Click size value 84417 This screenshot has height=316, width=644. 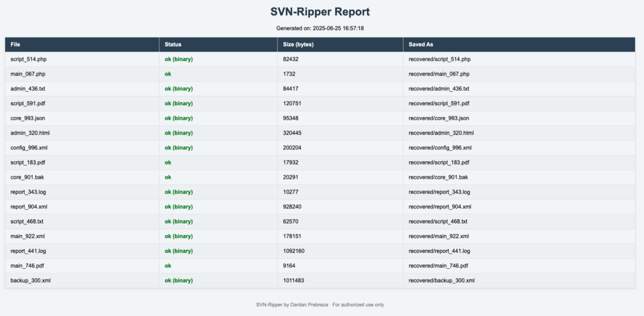tap(291, 89)
